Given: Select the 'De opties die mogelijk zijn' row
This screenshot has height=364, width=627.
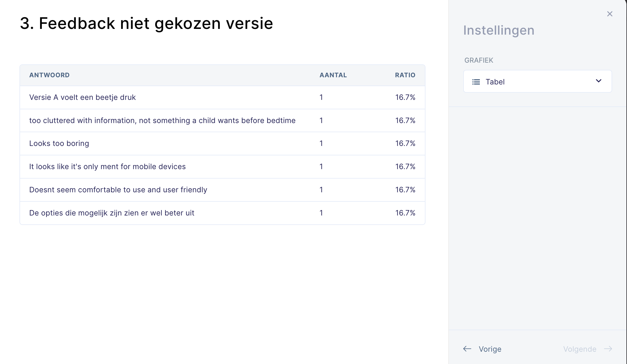Looking at the screenshot, I should 112,213.
